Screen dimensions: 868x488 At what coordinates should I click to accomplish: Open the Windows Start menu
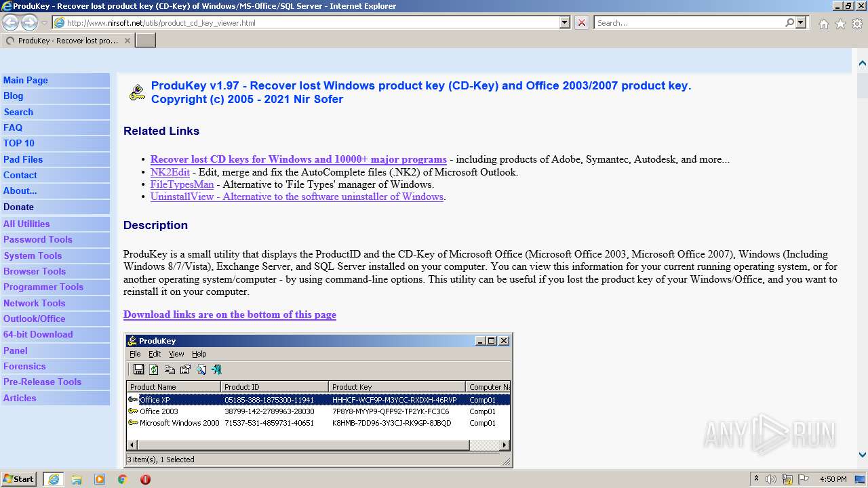19,479
